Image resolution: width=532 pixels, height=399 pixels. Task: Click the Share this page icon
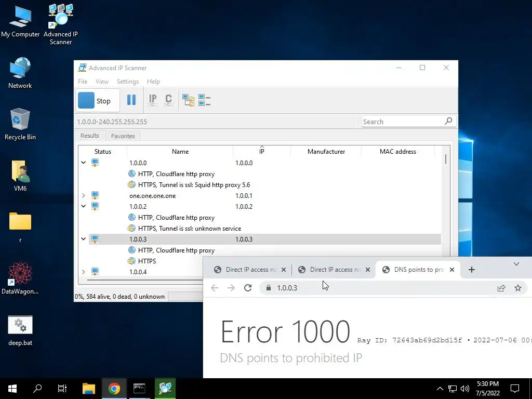(501, 288)
